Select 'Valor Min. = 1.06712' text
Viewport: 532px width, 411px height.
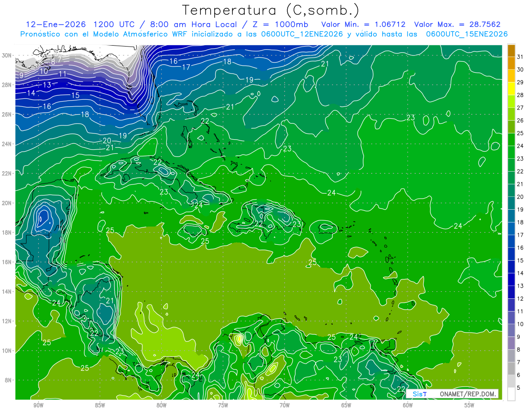click(x=364, y=24)
